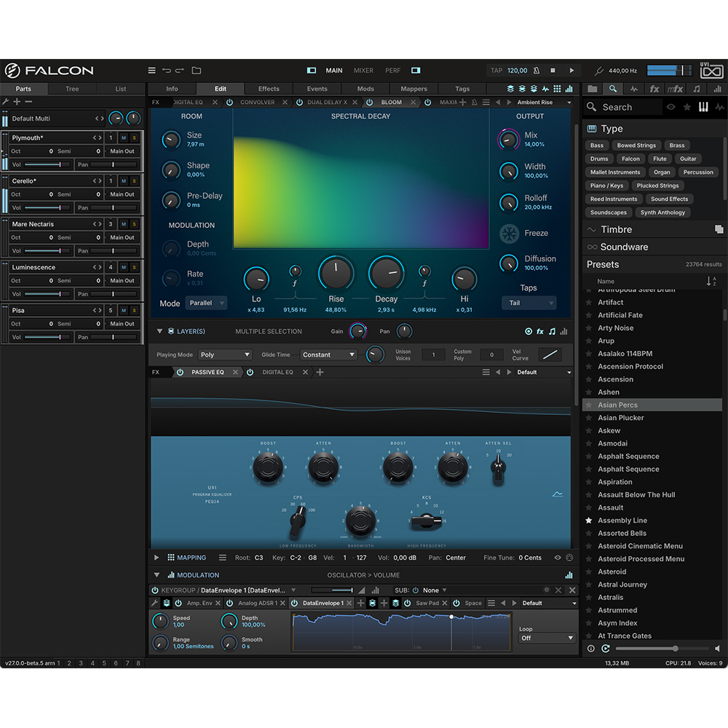
Task: Mute the Plymouth part
Action: coord(124,138)
